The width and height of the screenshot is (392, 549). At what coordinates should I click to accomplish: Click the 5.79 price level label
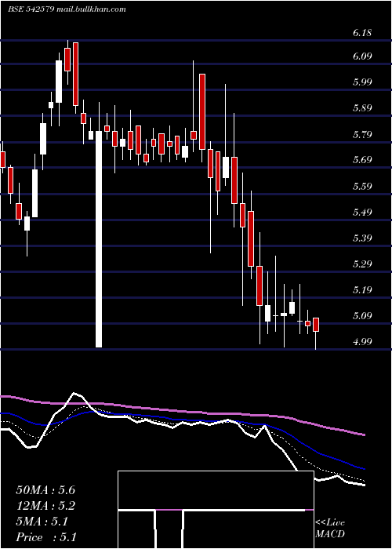pyautogui.click(x=362, y=134)
